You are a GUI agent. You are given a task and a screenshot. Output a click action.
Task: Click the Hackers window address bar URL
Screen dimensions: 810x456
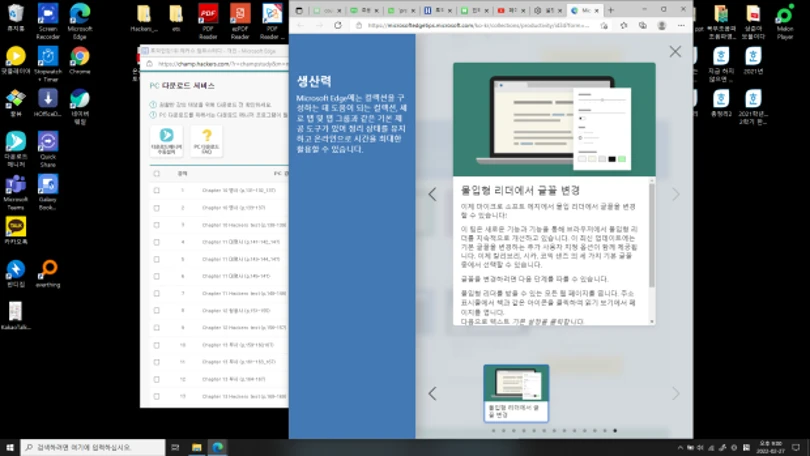point(223,64)
